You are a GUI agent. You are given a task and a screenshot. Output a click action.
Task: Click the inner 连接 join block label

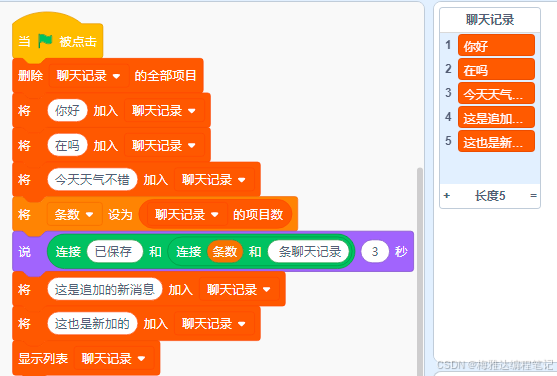click(189, 252)
